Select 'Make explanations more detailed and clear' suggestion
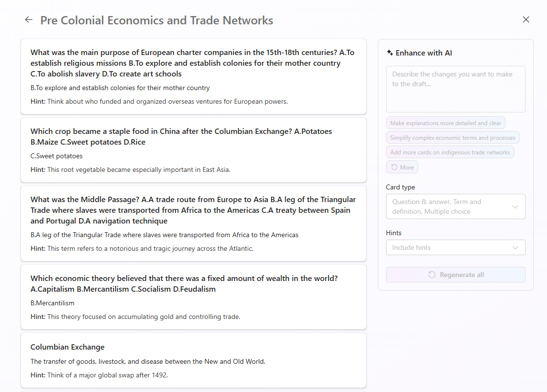The height and width of the screenshot is (392, 547). point(446,123)
